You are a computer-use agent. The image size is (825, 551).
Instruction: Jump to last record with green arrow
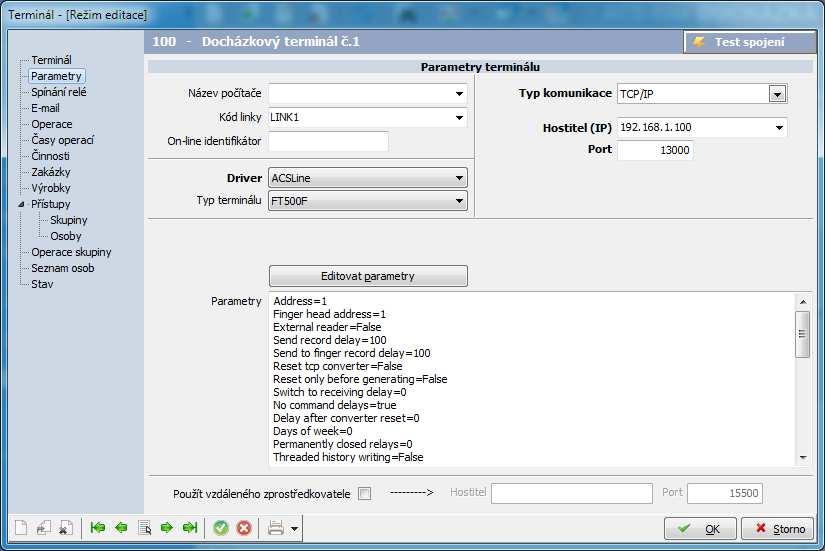pos(190,527)
